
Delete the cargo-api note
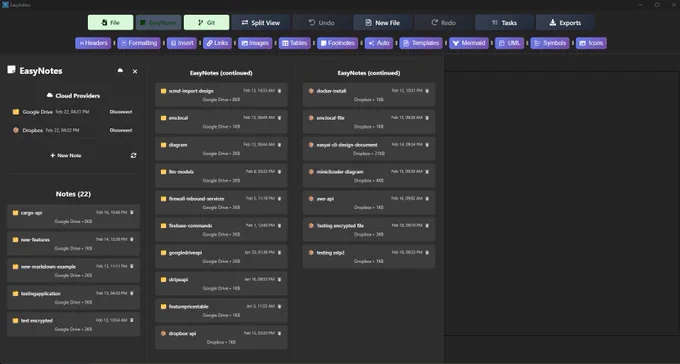132,212
